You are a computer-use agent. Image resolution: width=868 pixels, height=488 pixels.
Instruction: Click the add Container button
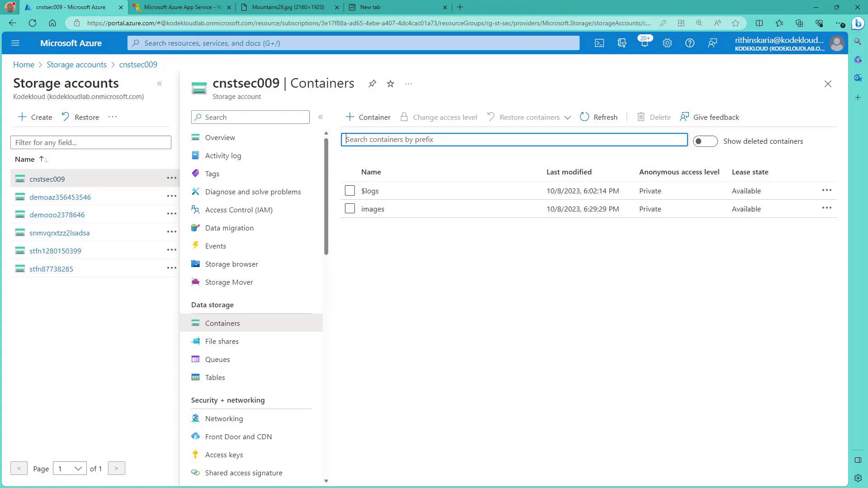pyautogui.click(x=368, y=117)
